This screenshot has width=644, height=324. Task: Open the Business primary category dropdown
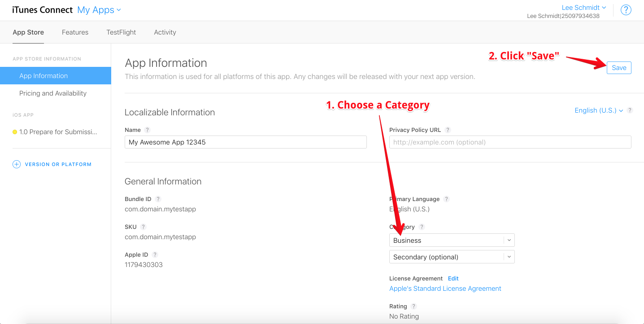click(452, 240)
